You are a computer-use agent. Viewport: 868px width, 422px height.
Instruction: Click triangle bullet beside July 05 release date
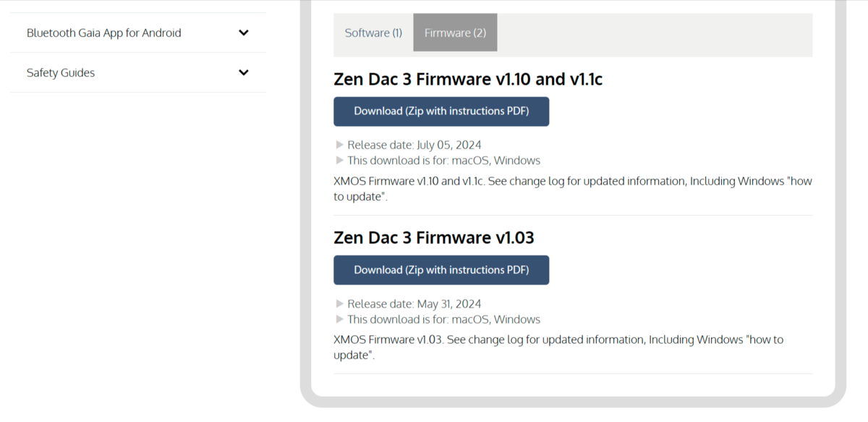pos(340,145)
